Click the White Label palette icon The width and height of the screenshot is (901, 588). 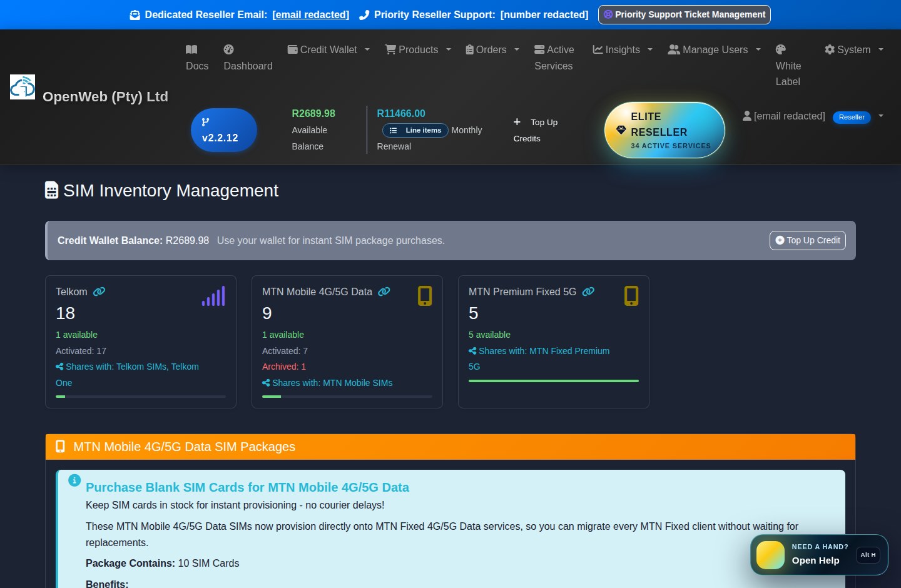tap(781, 49)
